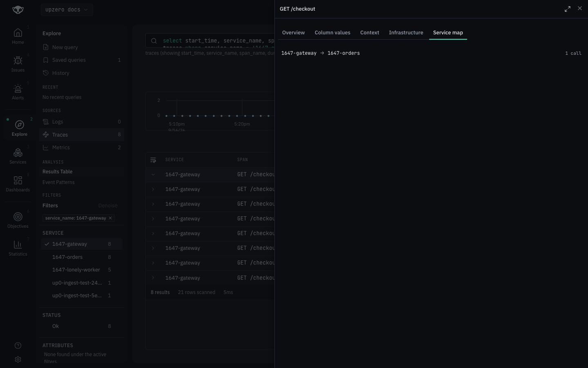The width and height of the screenshot is (588, 368).
Task: Switch to the Context tab
Action: [370, 33]
